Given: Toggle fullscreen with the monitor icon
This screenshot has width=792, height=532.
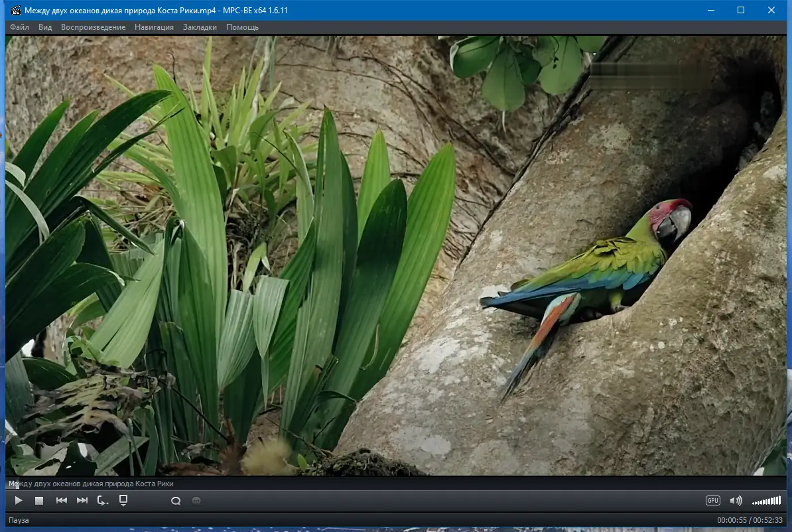Looking at the screenshot, I should coord(122,499).
